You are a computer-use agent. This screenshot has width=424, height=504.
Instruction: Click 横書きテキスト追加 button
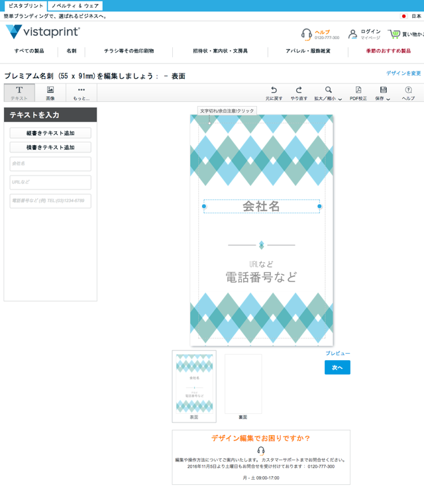[x=50, y=148]
